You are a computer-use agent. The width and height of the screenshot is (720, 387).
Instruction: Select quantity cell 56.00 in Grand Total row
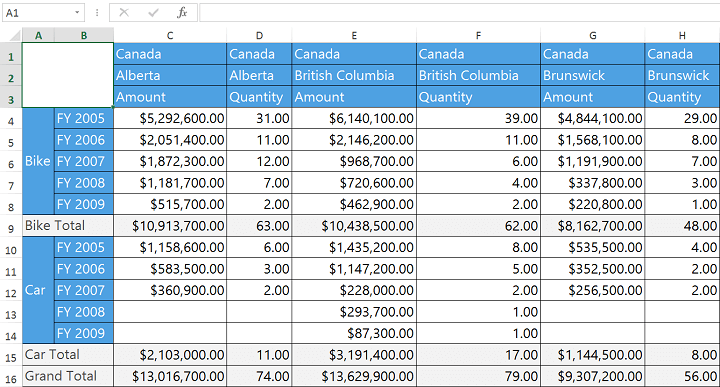click(682, 376)
